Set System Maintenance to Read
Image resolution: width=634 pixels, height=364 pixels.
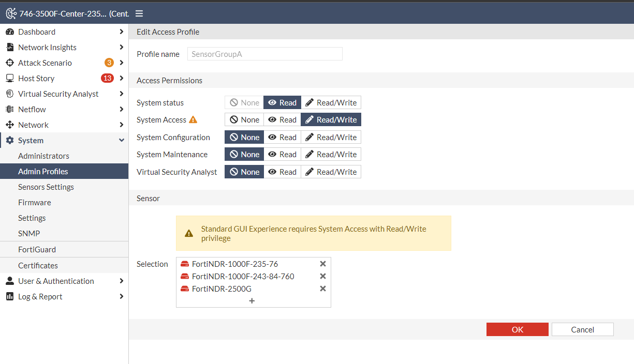(283, 154)
